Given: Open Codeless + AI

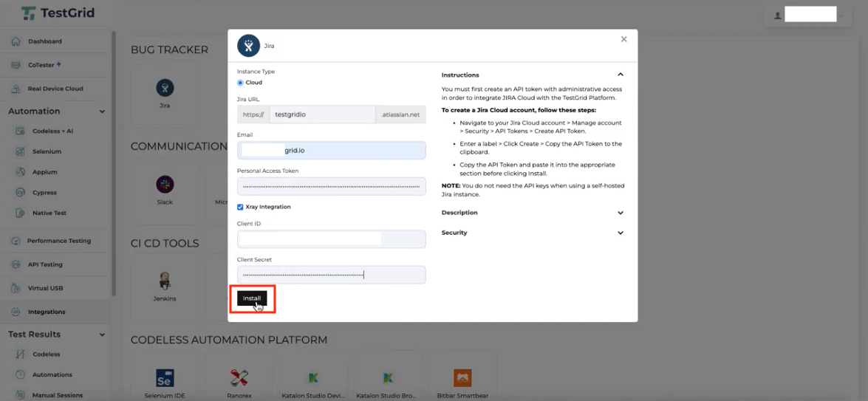Looking at the screenshot, I should tap(52, 131).
